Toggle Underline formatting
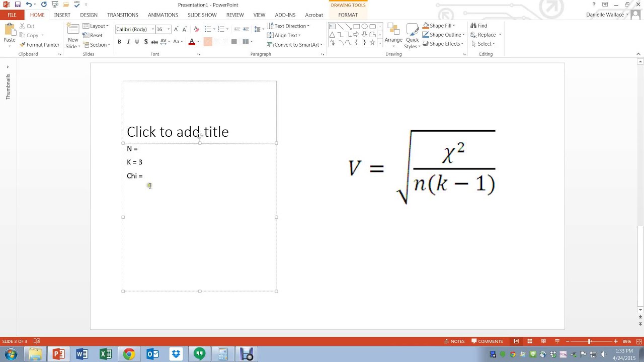Screen dimensions: 644x362 point(137,42)
